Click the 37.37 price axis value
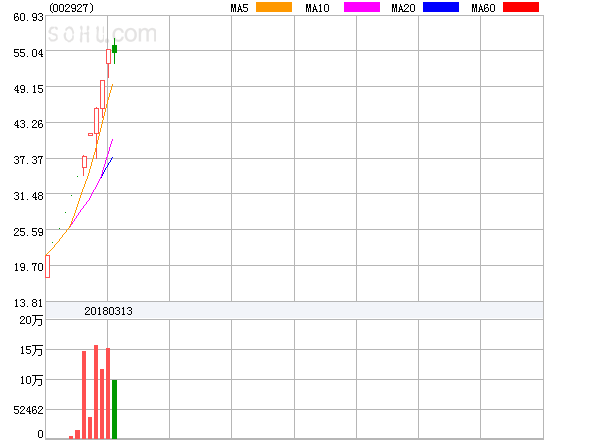Image resolution: width=600 pixels, height=440 pixels. [x=28, y=160]
